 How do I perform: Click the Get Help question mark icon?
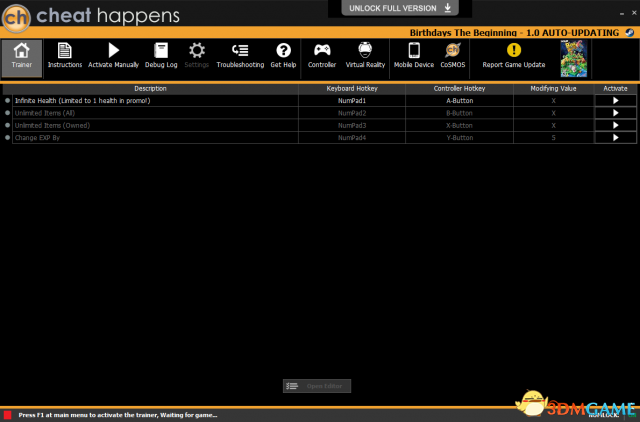283,51
